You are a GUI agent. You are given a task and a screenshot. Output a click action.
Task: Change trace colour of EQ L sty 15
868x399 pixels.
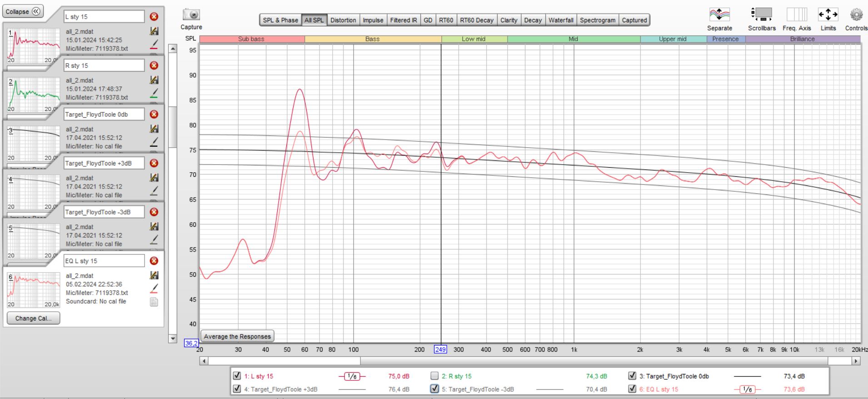tap(154, 289)
